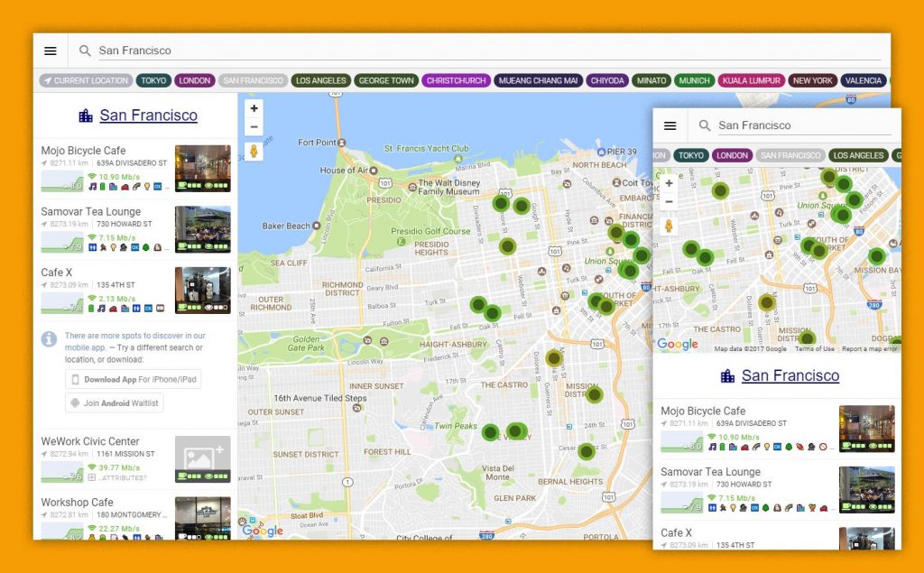The height and width of the screenshot is (573, 924).
Task: Click the info circle icon beside discover note
Action: coord(49,339)
